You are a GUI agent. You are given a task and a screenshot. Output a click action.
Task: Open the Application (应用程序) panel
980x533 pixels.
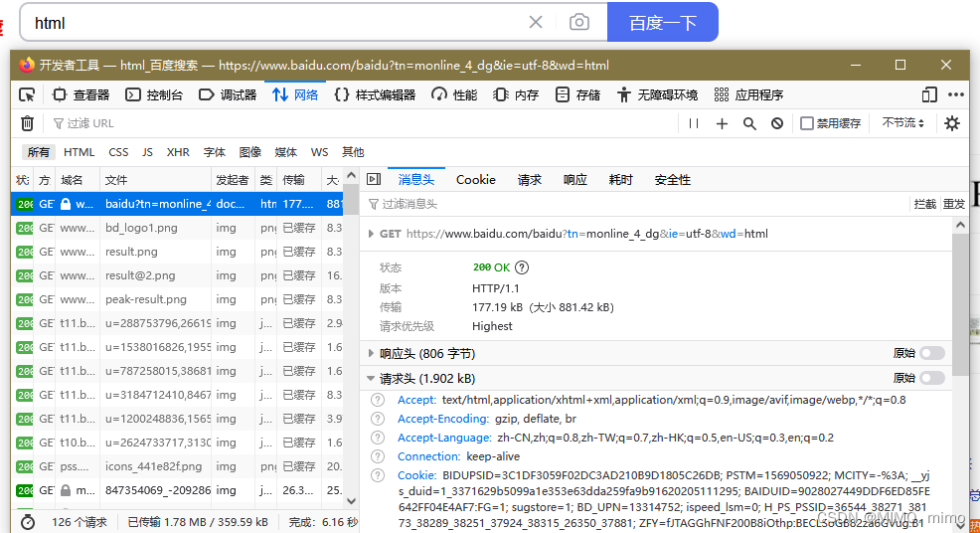click(748, 95)
